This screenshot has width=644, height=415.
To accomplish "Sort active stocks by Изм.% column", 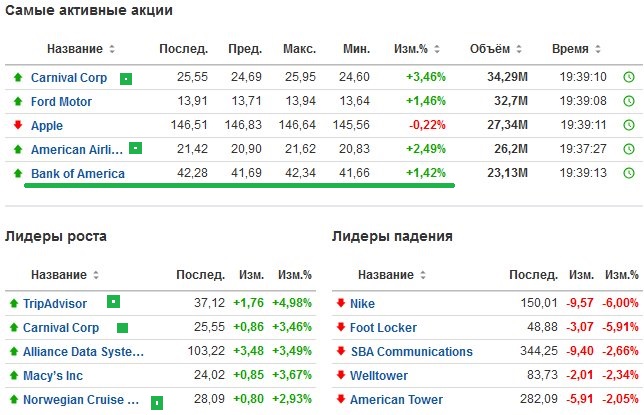I will 437,49.
